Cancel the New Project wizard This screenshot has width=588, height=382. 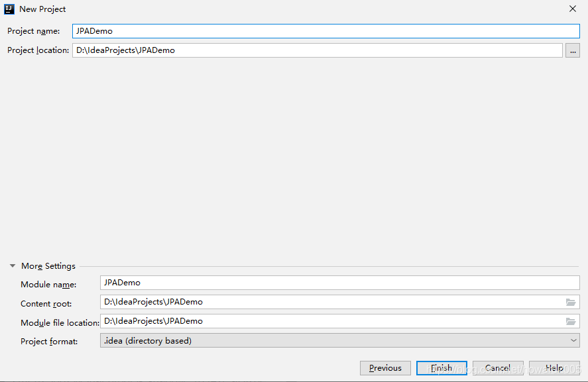498,368
